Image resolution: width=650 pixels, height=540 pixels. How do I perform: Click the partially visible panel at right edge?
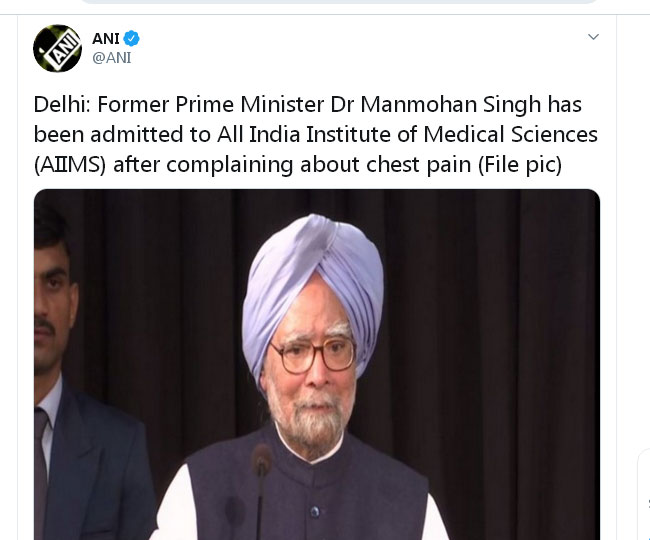(644, 495)
